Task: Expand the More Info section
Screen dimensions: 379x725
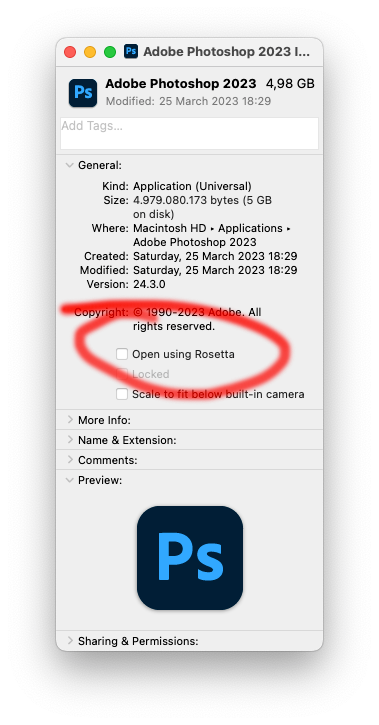Action: point(70,420)
